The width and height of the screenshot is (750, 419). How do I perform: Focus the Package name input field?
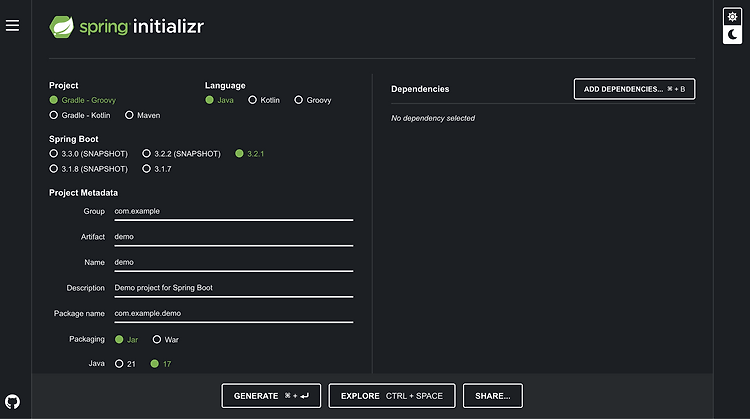[x=233, y=314]
